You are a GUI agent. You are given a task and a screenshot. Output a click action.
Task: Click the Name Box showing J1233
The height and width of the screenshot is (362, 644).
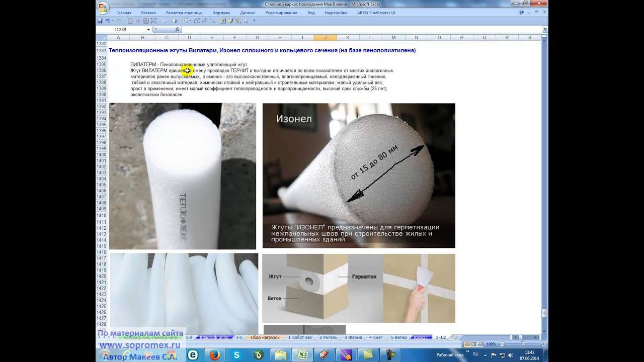[x=121, y=30]
